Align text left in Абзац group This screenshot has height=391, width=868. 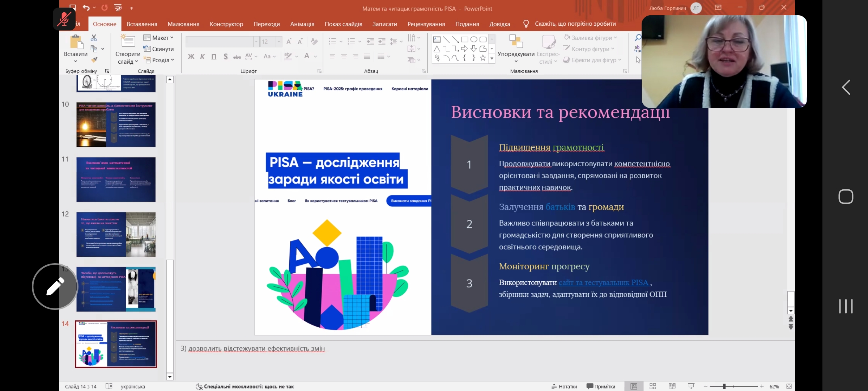pos(332,56)
